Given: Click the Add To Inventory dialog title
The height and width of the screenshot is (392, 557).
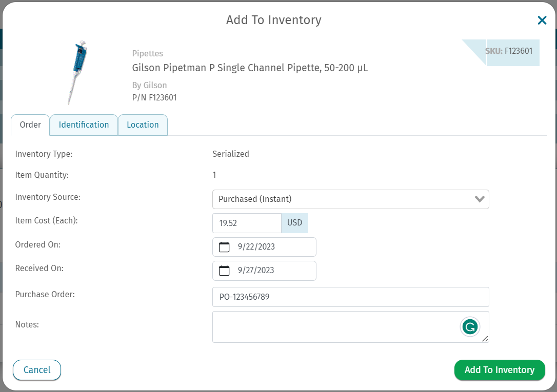Looking at the screenshot, I should 274,20.
